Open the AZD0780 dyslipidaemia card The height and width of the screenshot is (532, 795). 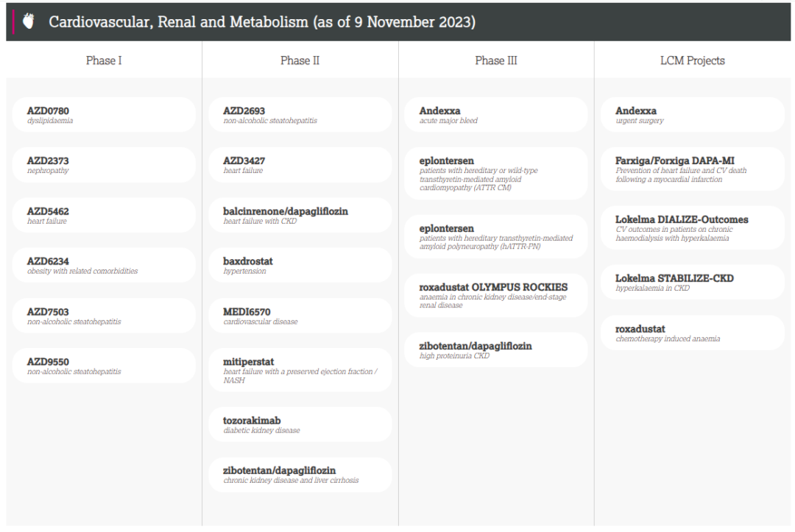coord(104,115)
